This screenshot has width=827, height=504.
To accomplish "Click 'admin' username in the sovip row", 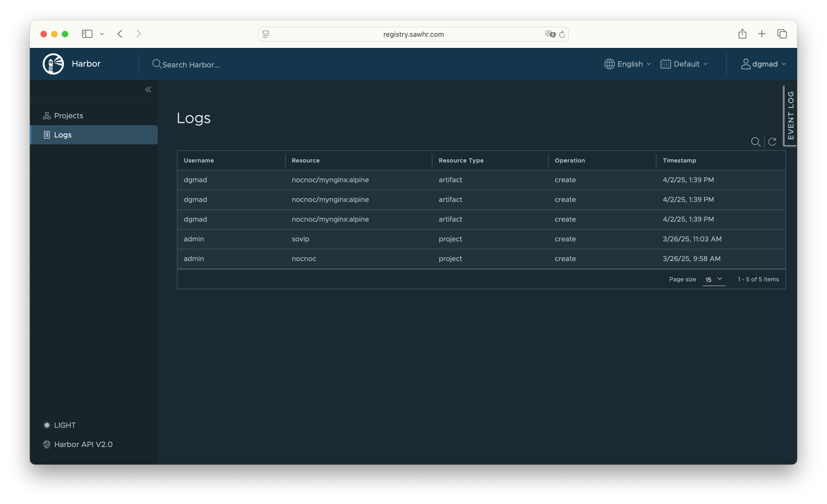I will pyautogui.click(x=194, y=239).
